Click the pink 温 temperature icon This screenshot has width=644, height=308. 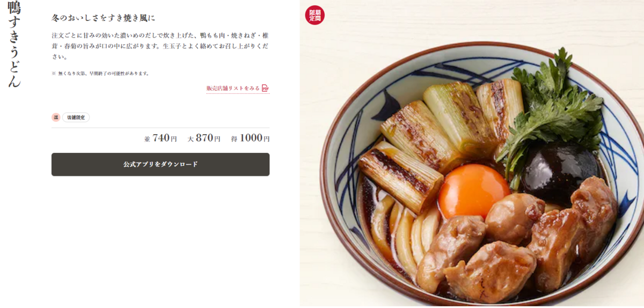point(56,118)
